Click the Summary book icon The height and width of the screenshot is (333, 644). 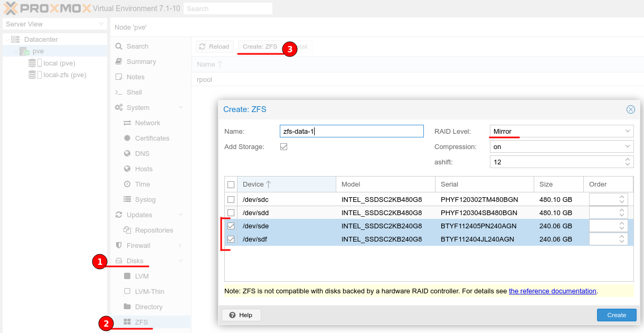pyautogui.click(x=119, y=62)
